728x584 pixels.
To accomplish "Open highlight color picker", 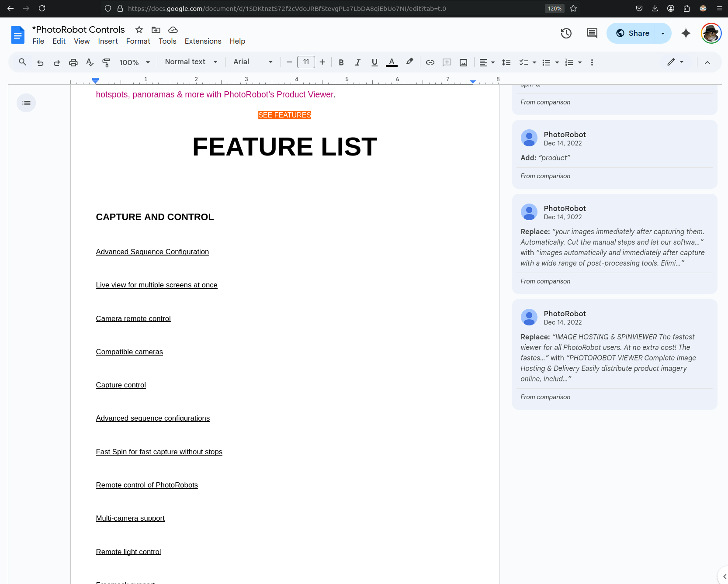I will (409, 62).
